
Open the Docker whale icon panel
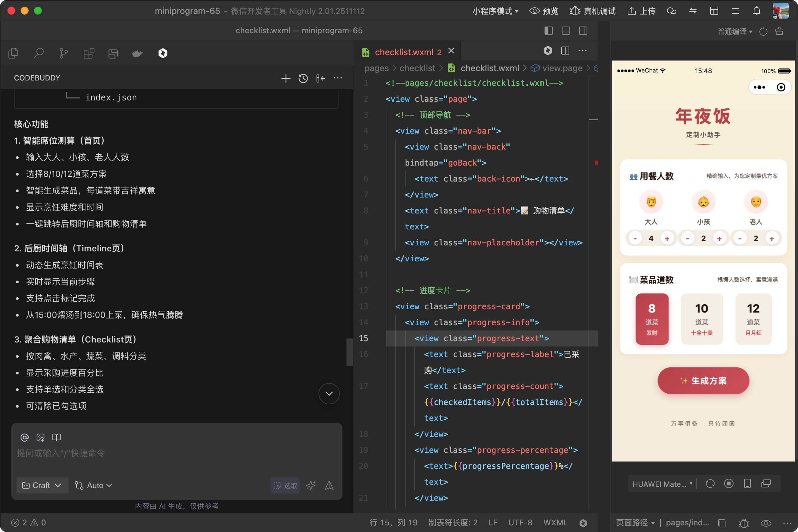137,53
